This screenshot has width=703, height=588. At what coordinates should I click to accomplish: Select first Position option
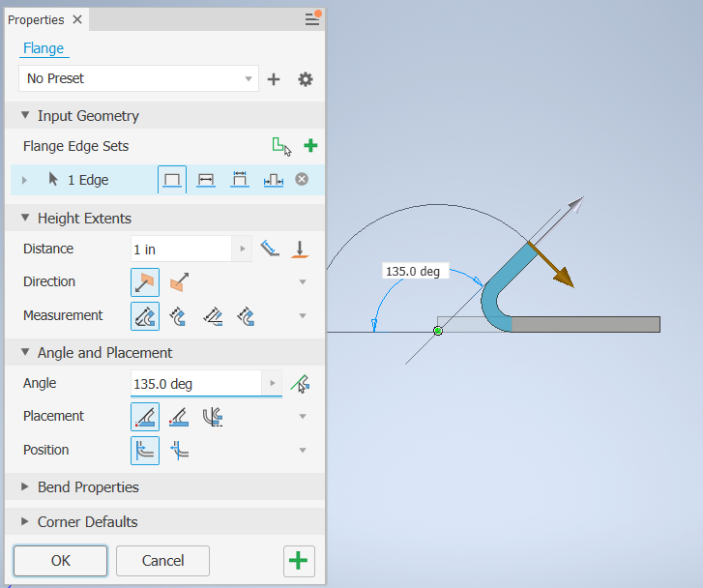pyautogui.click(x=145, y=451)
